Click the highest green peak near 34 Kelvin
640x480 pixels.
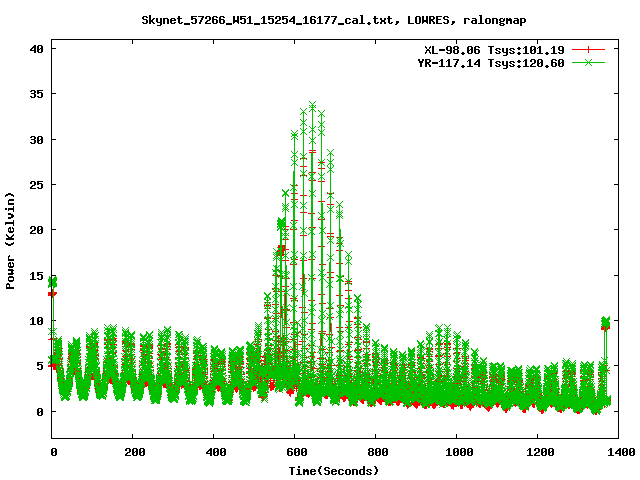(313, 106)
